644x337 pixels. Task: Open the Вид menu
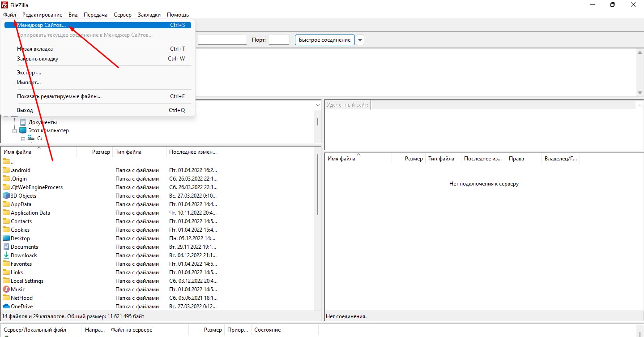point(73,15)
